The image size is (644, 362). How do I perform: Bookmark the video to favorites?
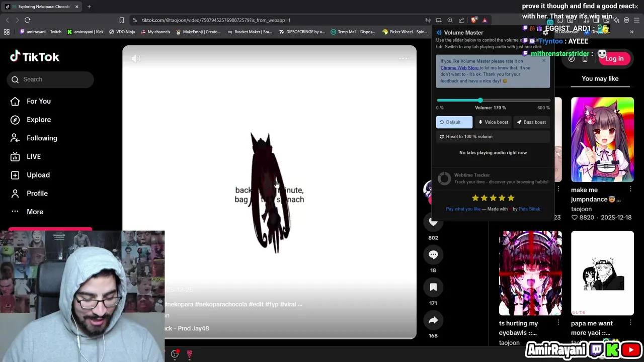point(433,287)
